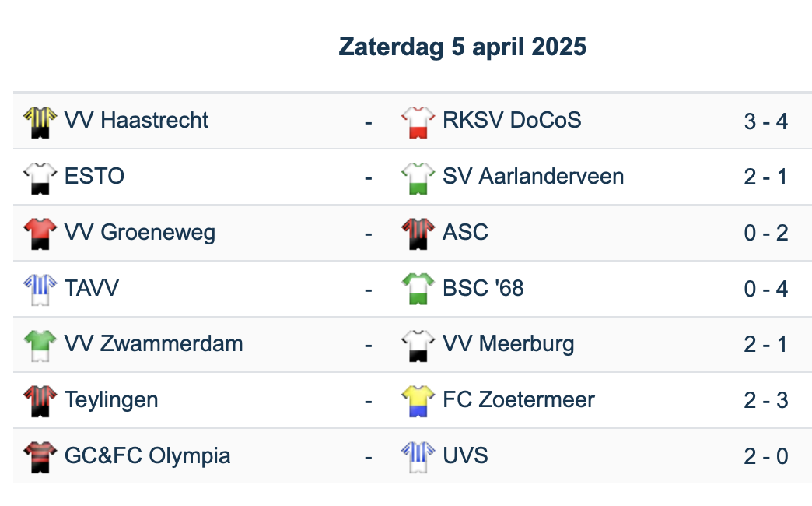812x506 pixels.
Task: Click the 2 - 0 match score
Action: (765, 457)
